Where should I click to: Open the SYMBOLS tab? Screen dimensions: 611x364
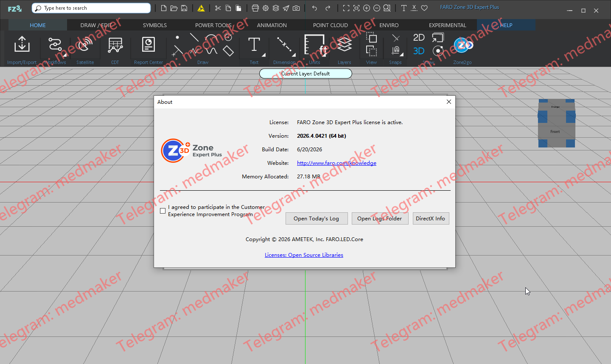(x=155, y=25)
